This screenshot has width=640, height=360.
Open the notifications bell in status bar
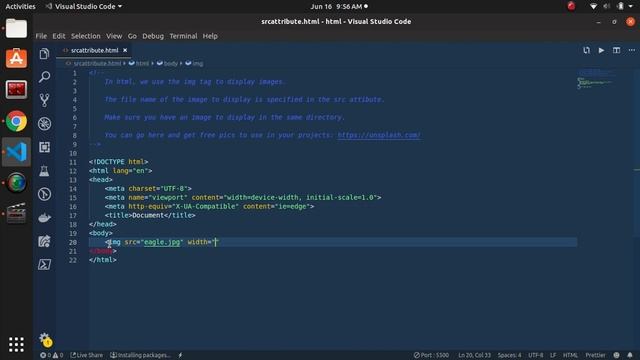pyautogui.click(x=630, y=355)
